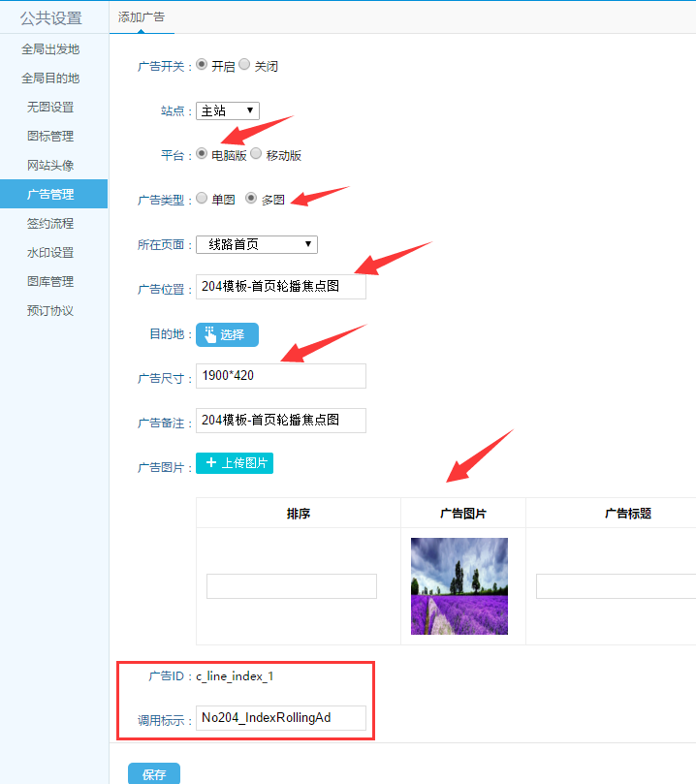696x784 pixels.
Task: Open the 站点 dropdown showing 主站
Action: 227,110
